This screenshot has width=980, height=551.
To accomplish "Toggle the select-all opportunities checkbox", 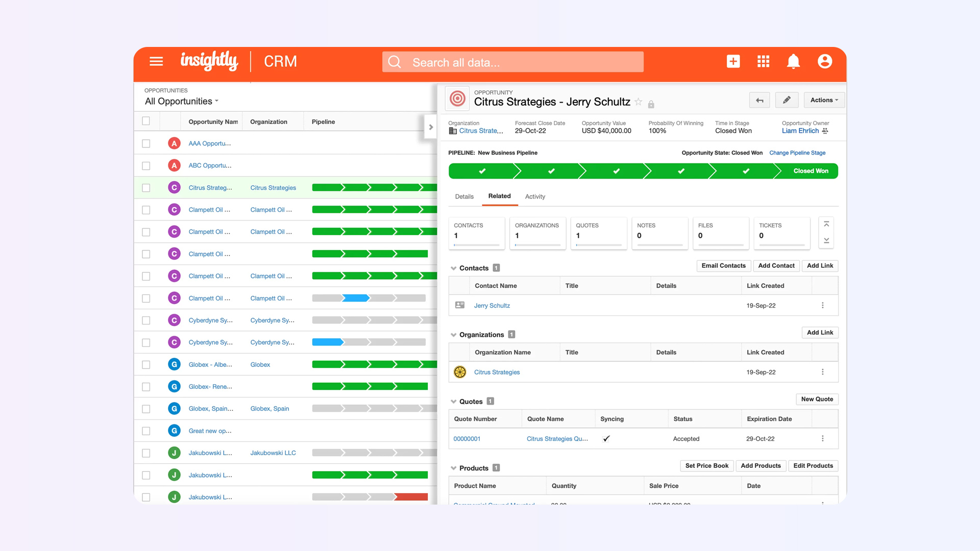I will [146, 121].
